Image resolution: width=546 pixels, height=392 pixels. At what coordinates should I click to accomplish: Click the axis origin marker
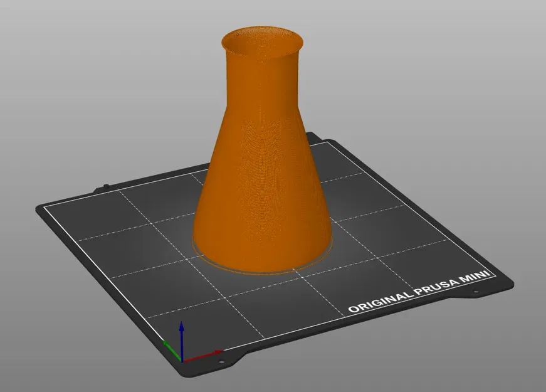click(x=182, y=361)
